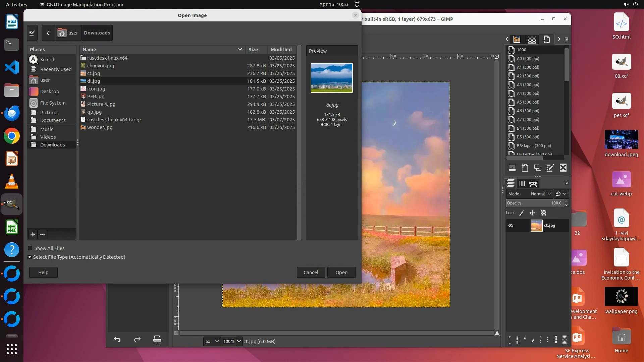644x362 pixels.
Task: Click the redo arrow icon
Action: click(x=137, y=340)
